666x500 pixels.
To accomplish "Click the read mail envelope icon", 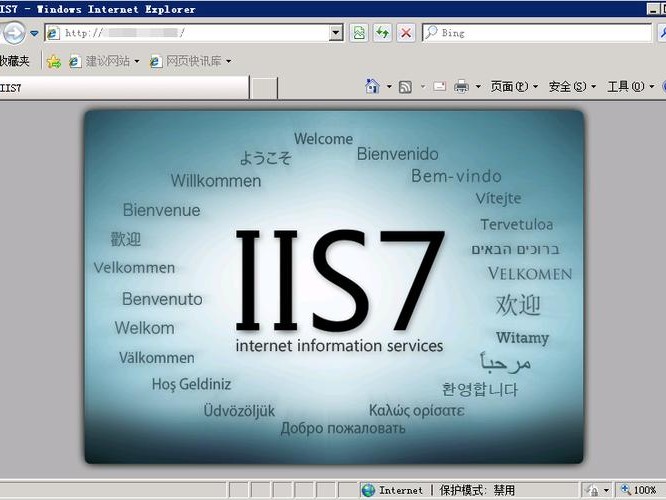I will 440,87.
